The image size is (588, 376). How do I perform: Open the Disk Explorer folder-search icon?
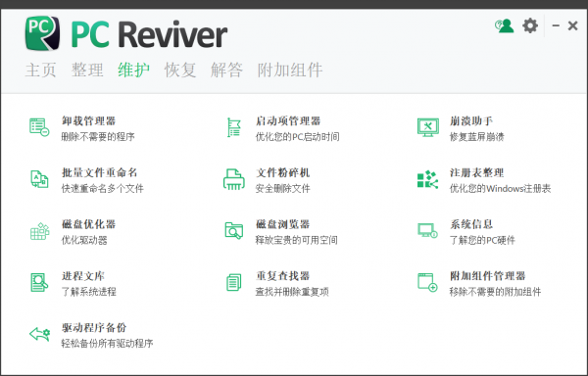click(x=233, y=231)
